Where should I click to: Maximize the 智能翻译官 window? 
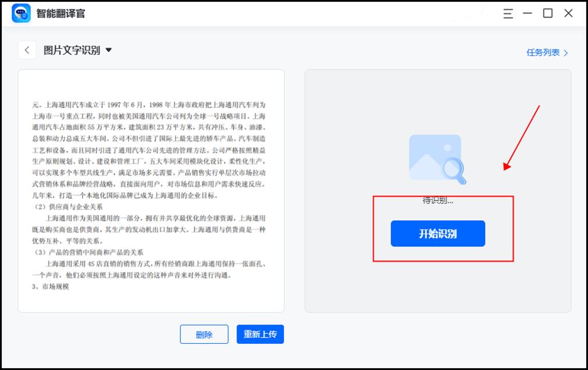[548, 13]
